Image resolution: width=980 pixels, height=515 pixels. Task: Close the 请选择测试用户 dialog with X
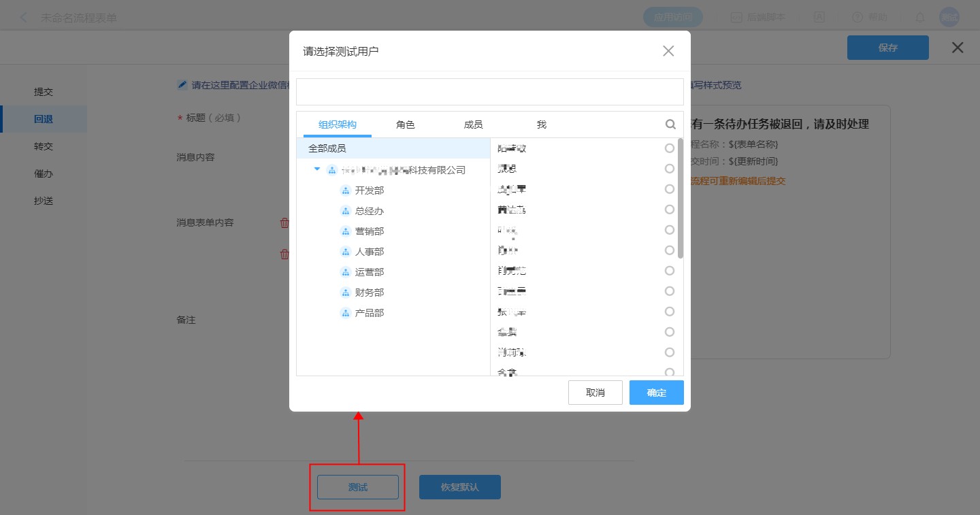pyautogui.click(x=668, y=51)
